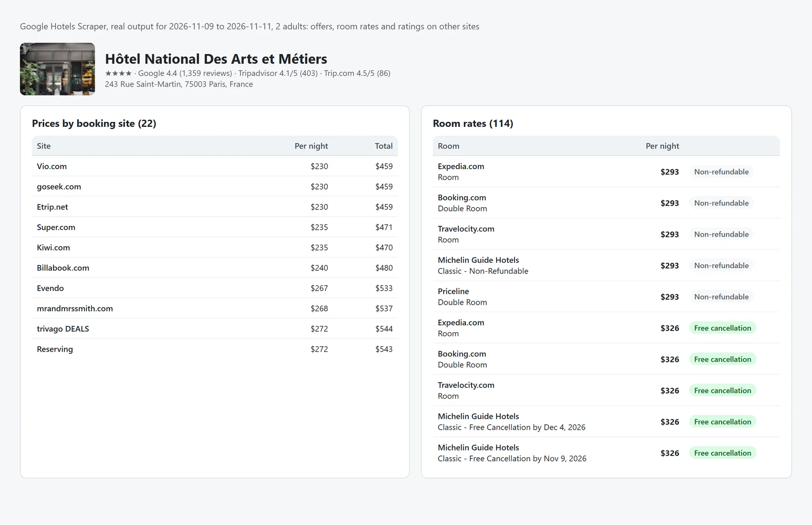Select the Site column header
Image resolution: width=812 pixels, height=525 pixels.
tap(44, 146)
